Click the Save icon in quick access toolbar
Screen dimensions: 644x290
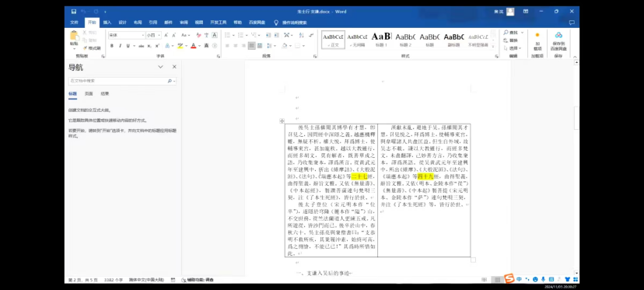74,12
